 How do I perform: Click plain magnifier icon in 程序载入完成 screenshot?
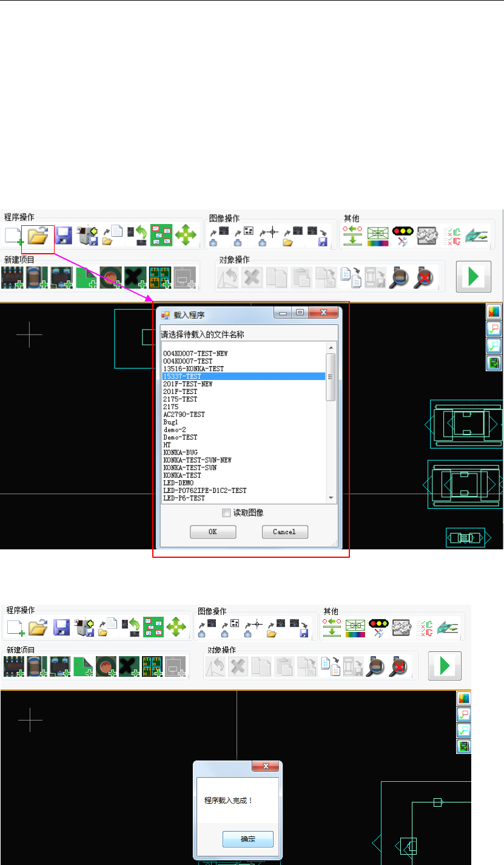(x=375, y=668)
